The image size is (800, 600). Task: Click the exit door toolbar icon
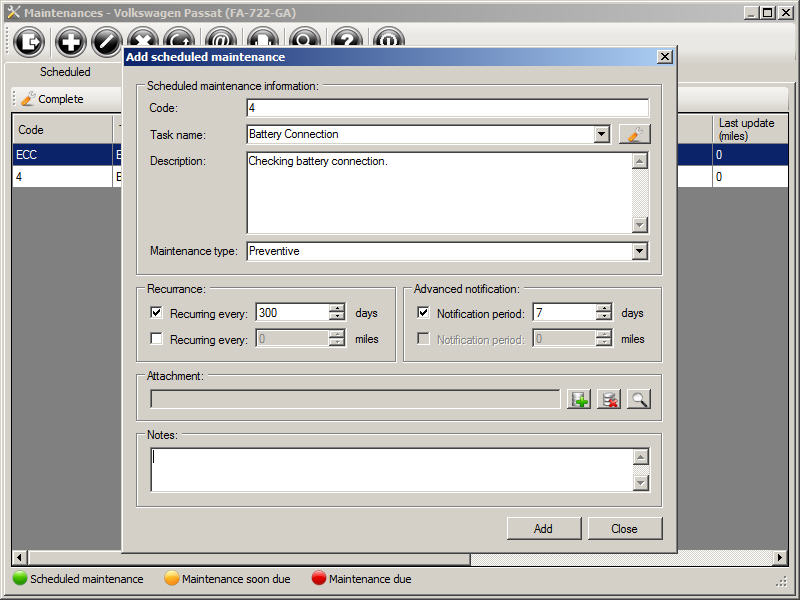coord(29,42)
